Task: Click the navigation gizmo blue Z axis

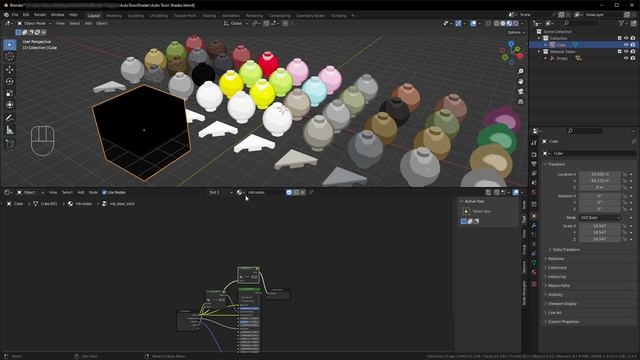Action: [x=511, y=43]
